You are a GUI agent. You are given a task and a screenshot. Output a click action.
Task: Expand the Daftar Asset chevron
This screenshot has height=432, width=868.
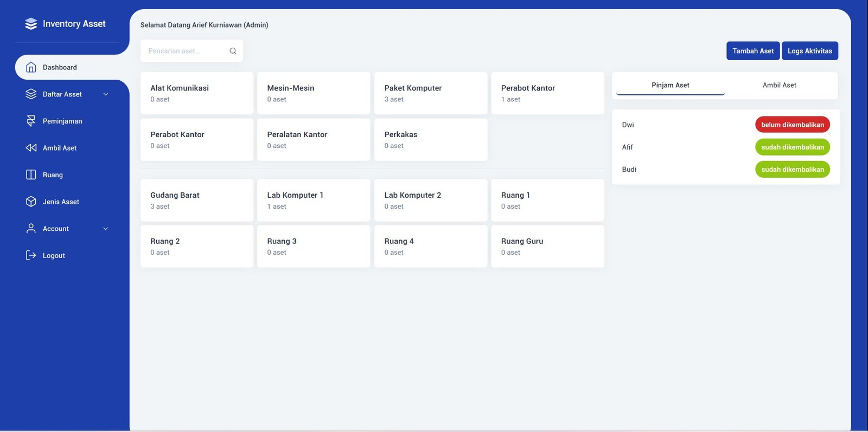pyautogui.click(x=106, y=94)
